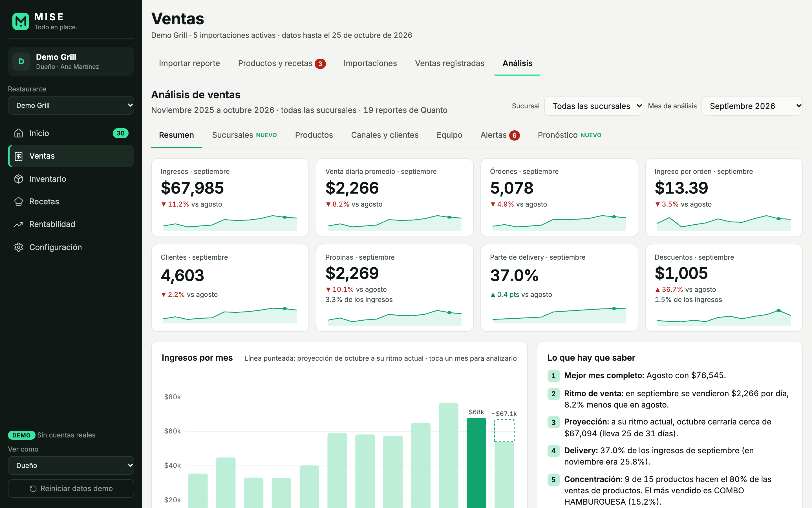The height and width of the screenshot is (508, 812).
Task: Select the Análisis tab
Action: point(517,63)
